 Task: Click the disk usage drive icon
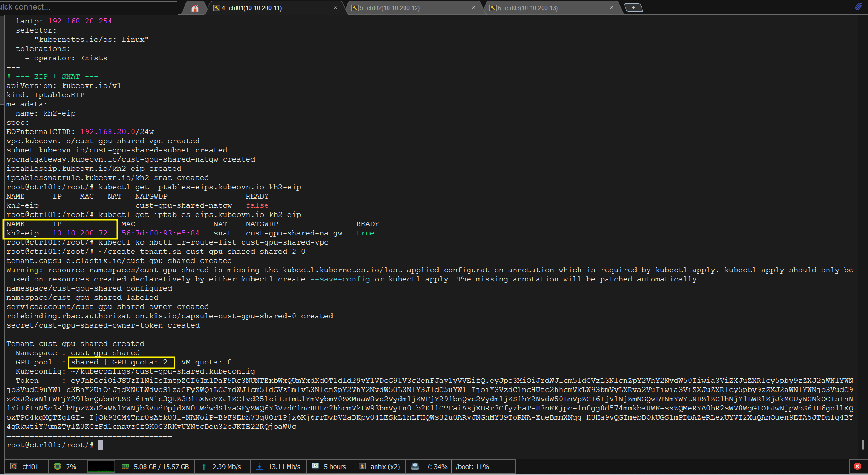[415, 467]
